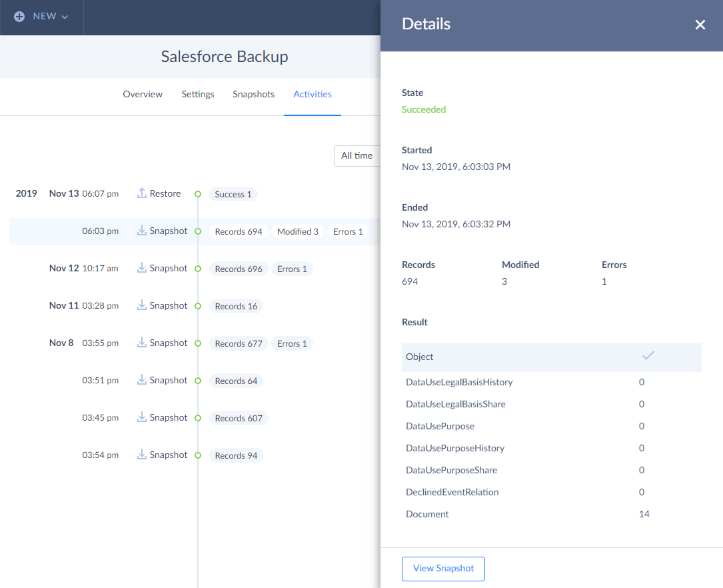Select the DataUseLegalBasisHistory row
Screen dimensions: 723x588
coord(552,382)
